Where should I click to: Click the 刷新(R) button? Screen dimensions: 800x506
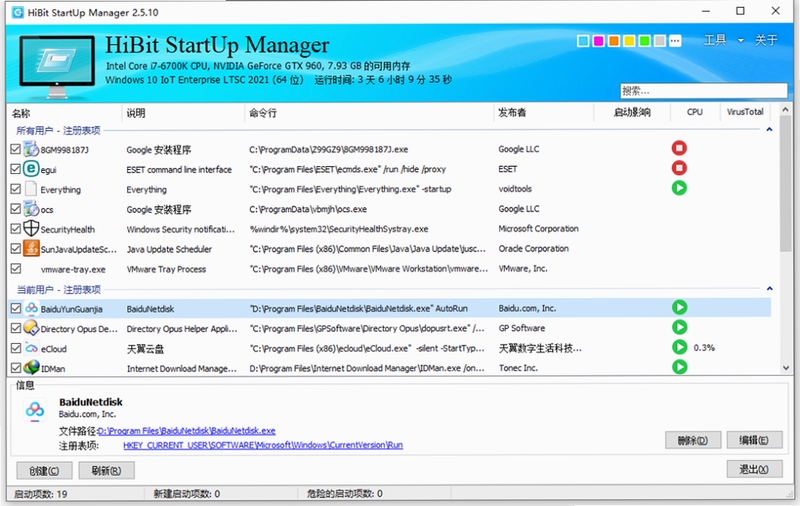point(107,471)
